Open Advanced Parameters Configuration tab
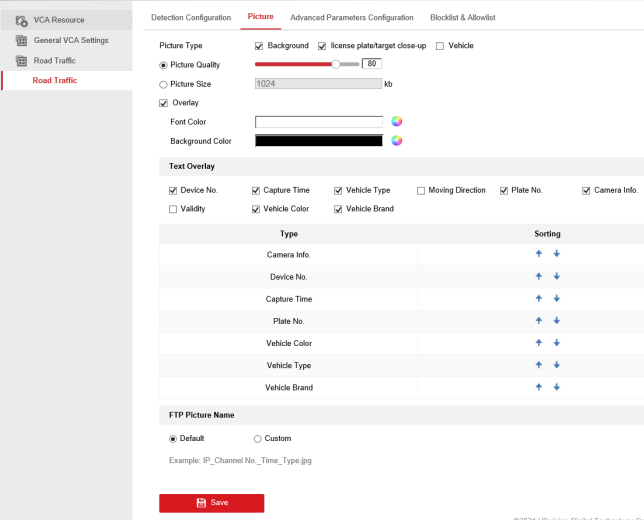644x520 pixels. pos(351,18)
